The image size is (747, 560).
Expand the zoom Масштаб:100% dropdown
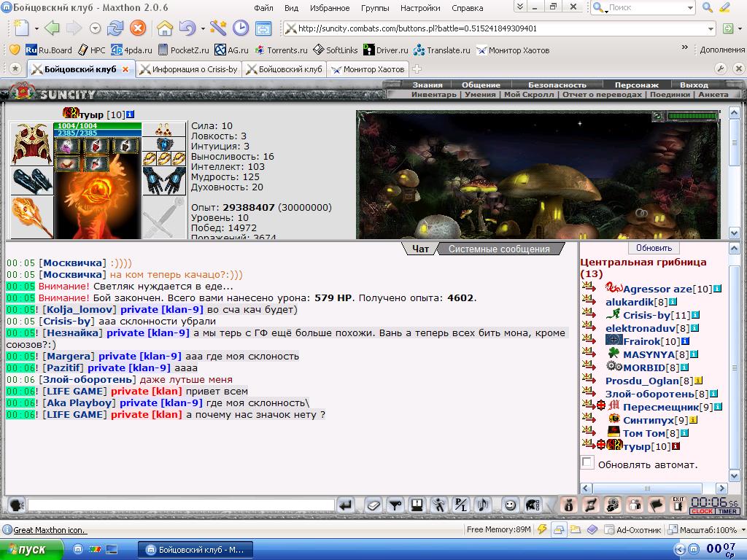(743, 529)
